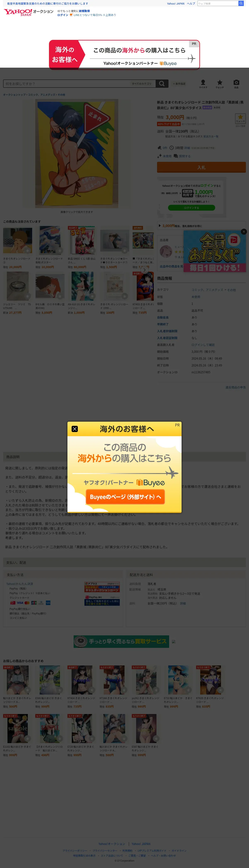
Task: Click the Yahoo!オークション footer link
Action: click(111, 844)
